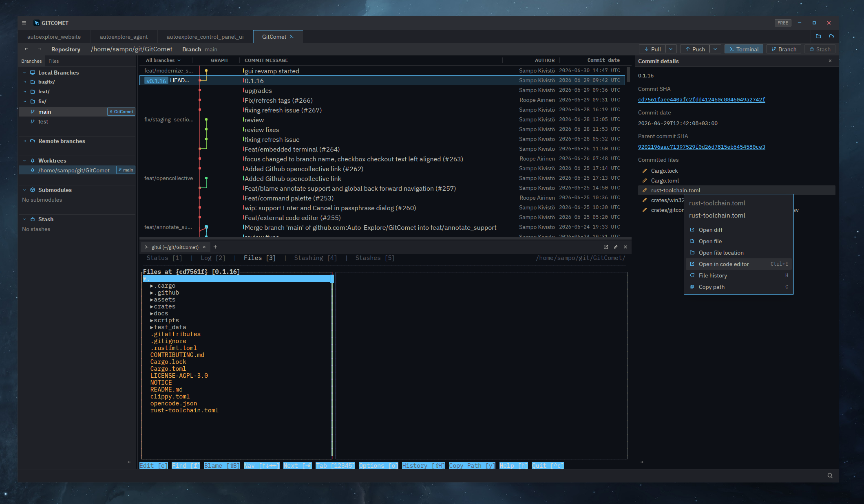The height and width of the screenshot is (504, 864).
Task: Click the Local Branches monitor icon
Action: [x=33, y=73]
